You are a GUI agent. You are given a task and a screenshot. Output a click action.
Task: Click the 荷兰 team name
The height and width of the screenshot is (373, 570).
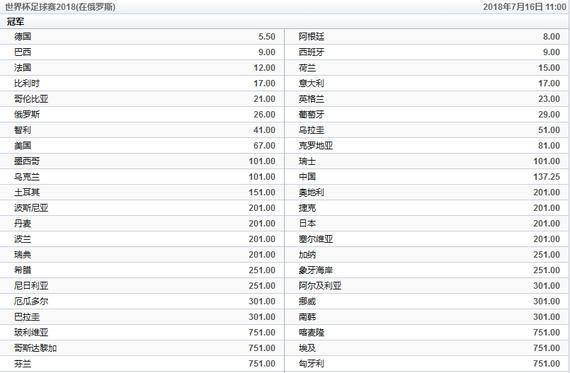point(307,68)
